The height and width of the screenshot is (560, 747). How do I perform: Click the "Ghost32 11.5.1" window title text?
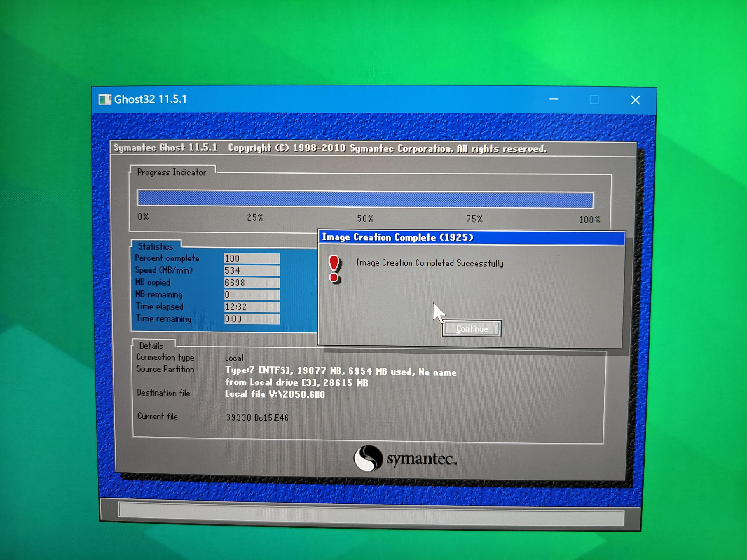point(150,99)
